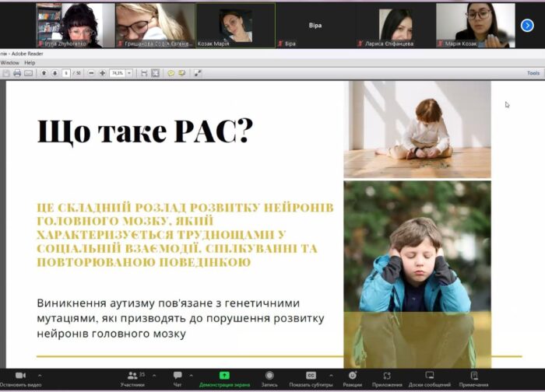
Task: Open the Help menu
Action: coord(30,62)
